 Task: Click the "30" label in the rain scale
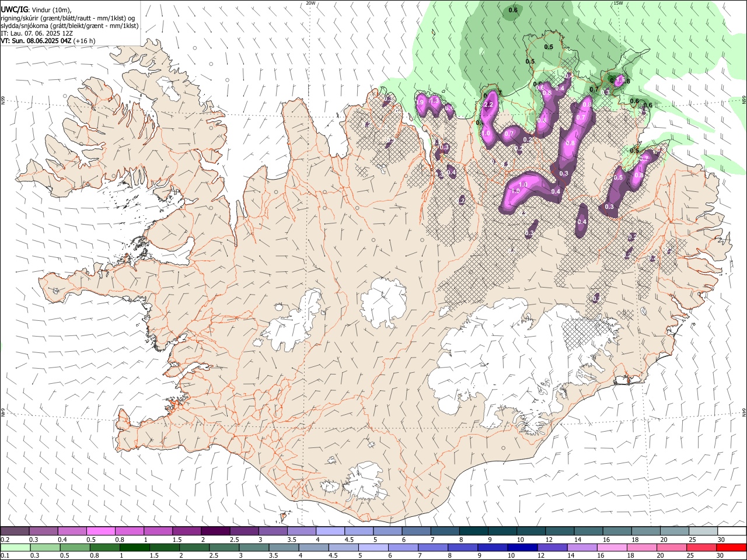coord(720,556)
